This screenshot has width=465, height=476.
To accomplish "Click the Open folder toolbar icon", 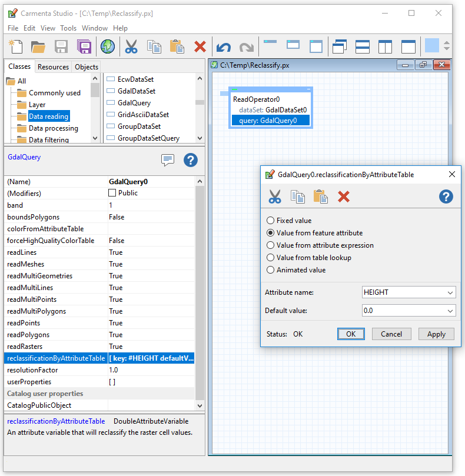I will 38,46.
